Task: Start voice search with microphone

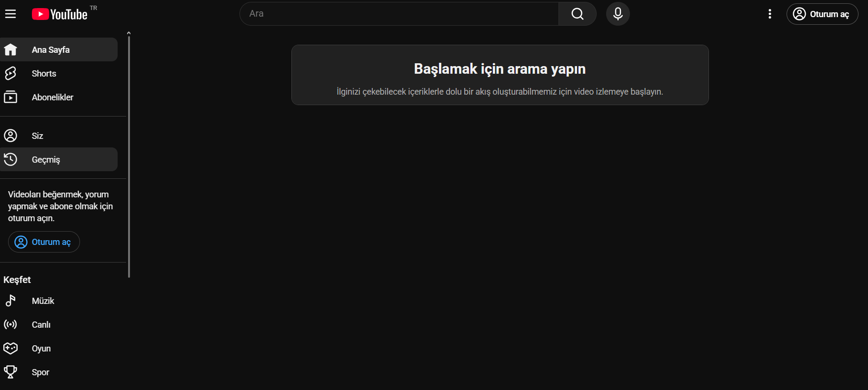Action: 618,14
